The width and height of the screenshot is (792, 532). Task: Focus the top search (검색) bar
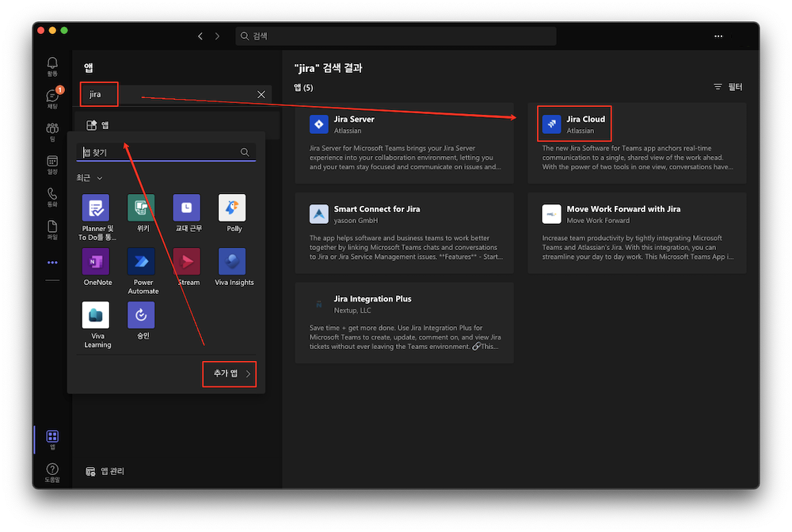click(395, 36)
